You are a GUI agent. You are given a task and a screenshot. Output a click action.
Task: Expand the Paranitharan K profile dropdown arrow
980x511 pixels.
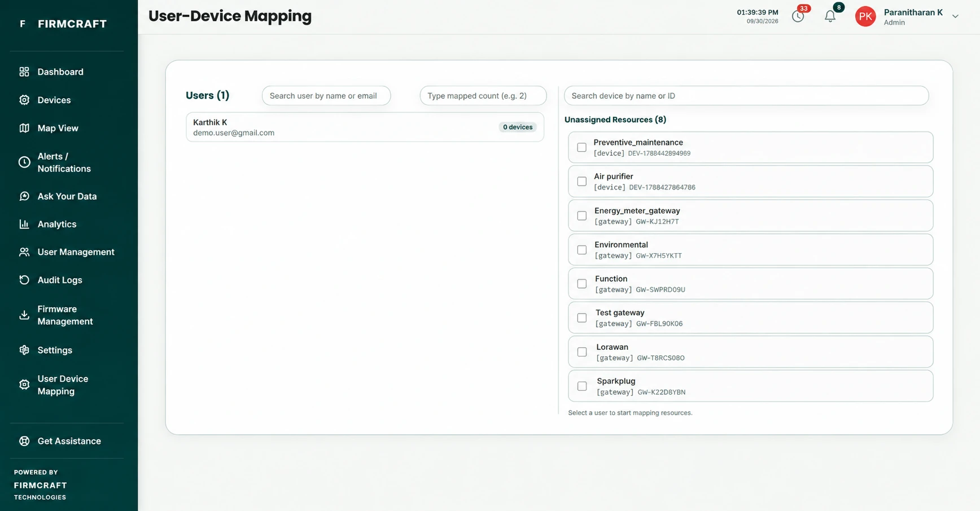click(x=955, y=16)
